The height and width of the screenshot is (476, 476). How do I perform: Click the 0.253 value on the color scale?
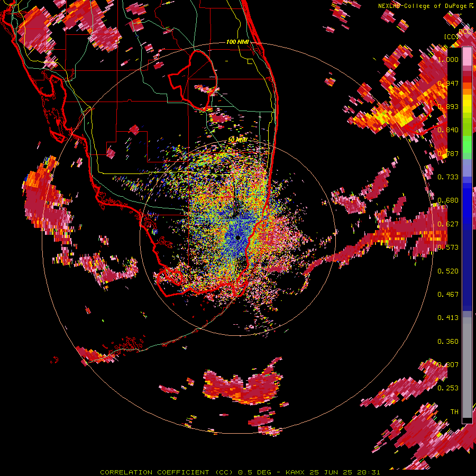(448, 388)
